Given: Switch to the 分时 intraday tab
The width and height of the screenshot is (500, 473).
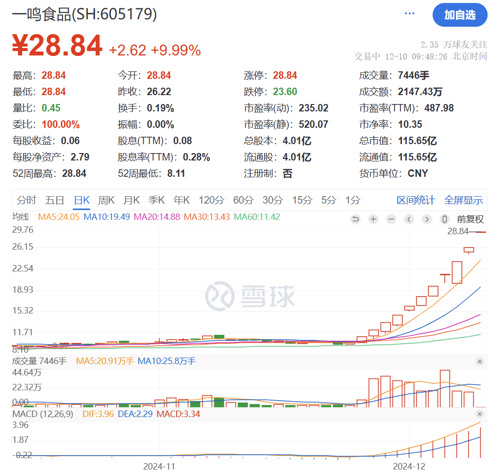Looking at the screenshot, I should [x=26, y=200].
